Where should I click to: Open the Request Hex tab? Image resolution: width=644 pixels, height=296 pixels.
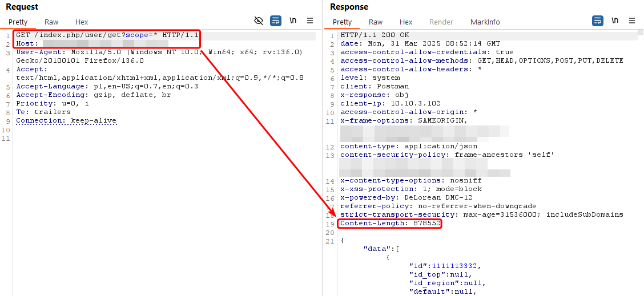point(81,22)
